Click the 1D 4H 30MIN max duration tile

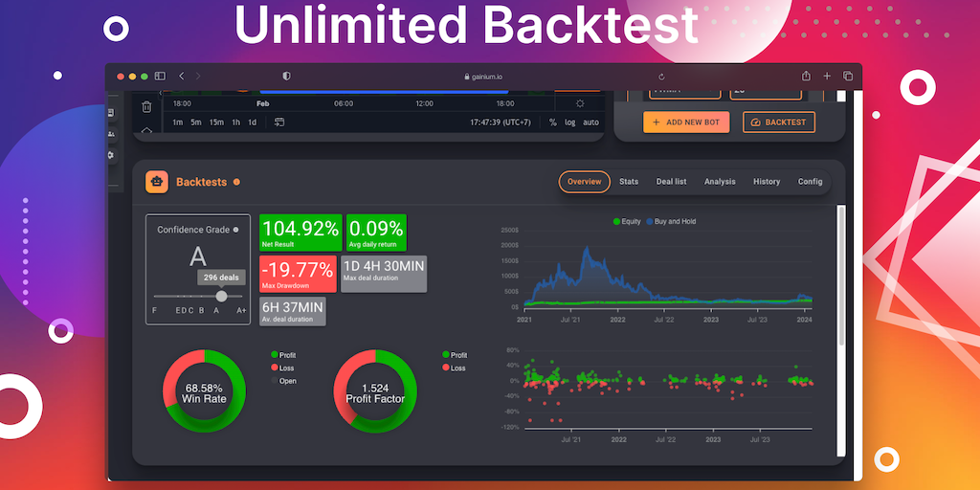click(384, 274)
